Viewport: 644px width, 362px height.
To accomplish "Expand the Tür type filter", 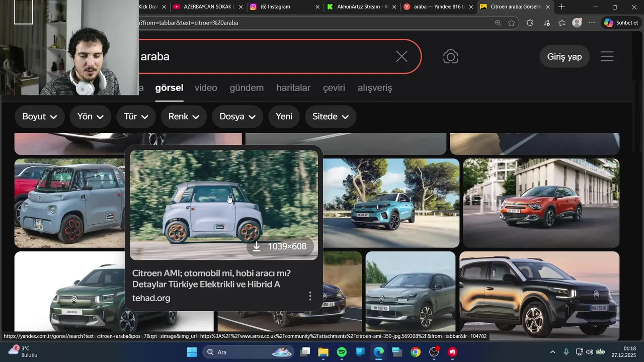I will [136, 117].
